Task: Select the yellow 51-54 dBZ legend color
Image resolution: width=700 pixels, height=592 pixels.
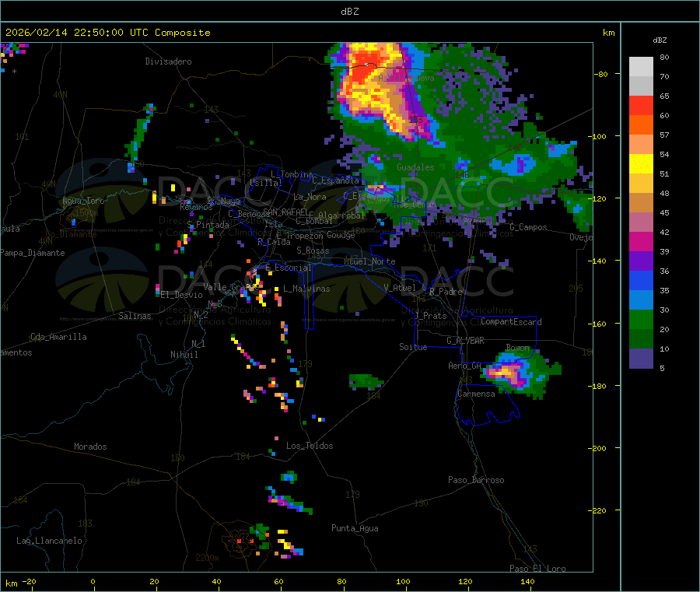Action: 641,164
